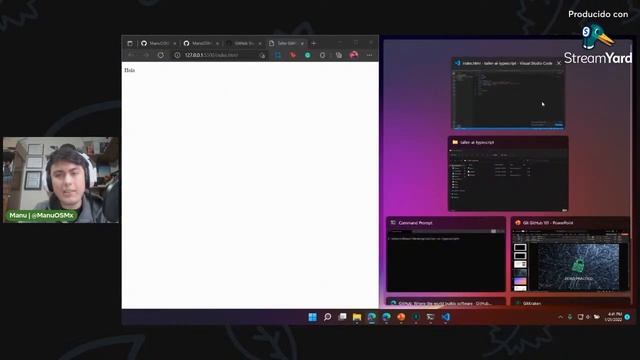This screenshot has width=640, height=360.
Task: Go forward in the browser
Action: coord(146,55)
